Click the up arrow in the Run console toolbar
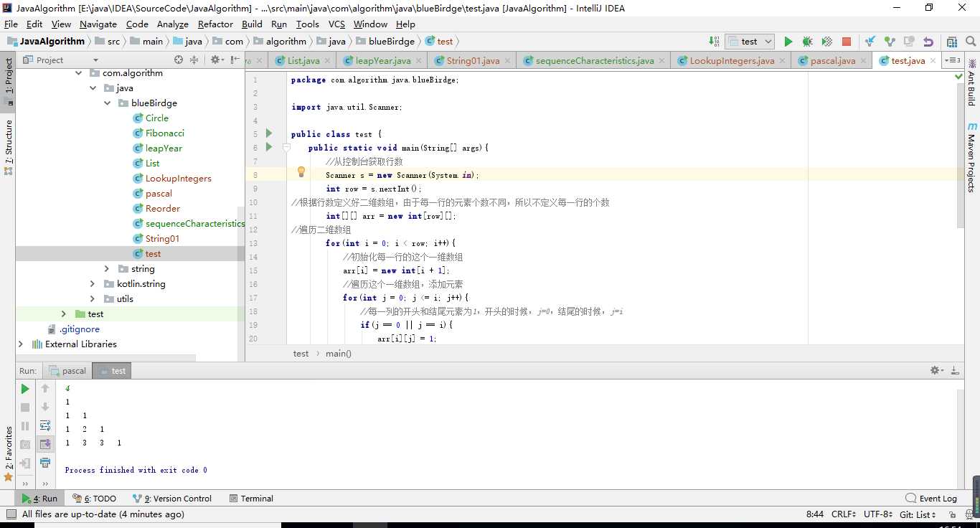Viewport: 980px width, 528px height. click(45, 389)
